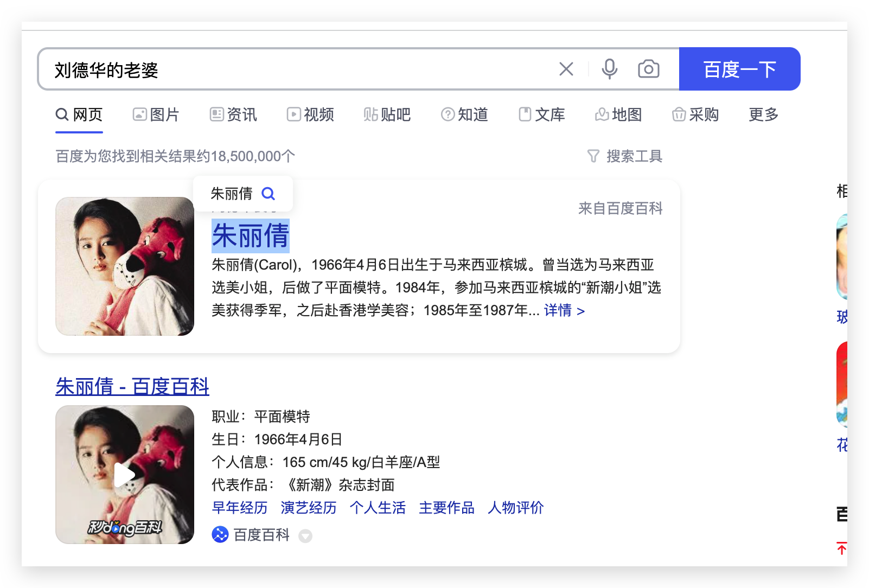Open 来自百度百科 source link

[621, 208]
